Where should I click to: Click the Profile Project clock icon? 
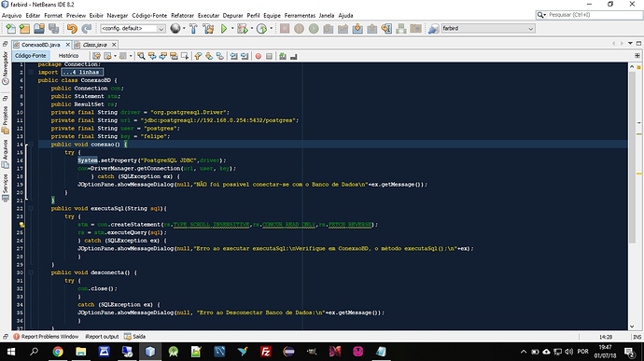click(261, 28)
